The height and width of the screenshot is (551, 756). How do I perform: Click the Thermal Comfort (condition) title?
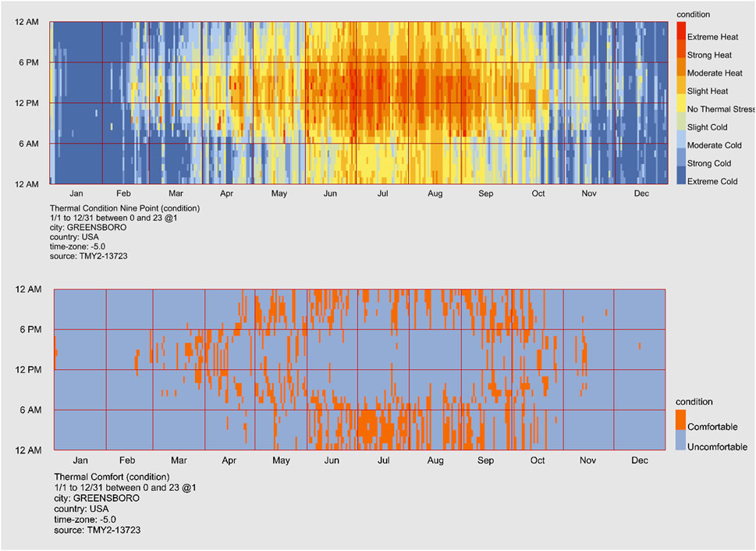click(x=112, y=477)
